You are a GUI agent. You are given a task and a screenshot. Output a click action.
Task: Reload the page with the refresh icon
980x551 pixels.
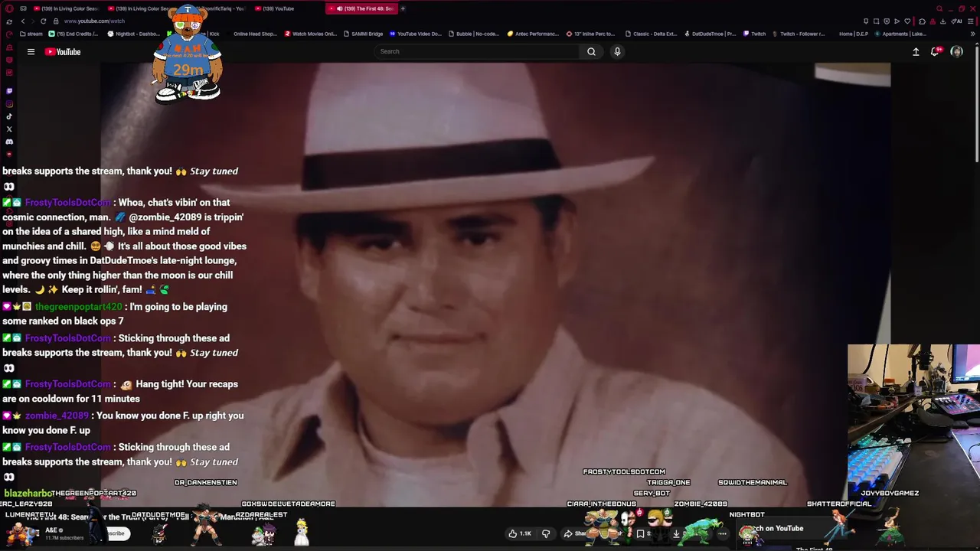tap(43, 21)
